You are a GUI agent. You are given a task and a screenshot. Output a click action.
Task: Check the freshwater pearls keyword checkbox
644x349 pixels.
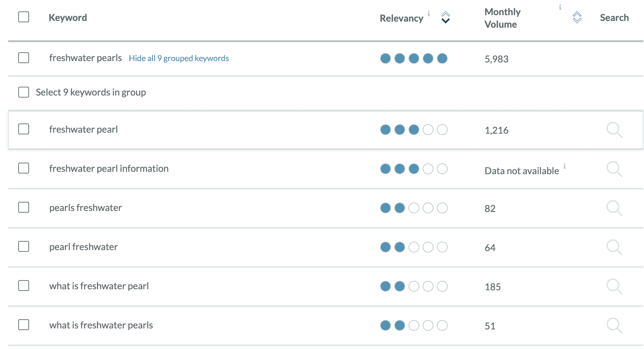pyautogui.click(x=24, y=58)
